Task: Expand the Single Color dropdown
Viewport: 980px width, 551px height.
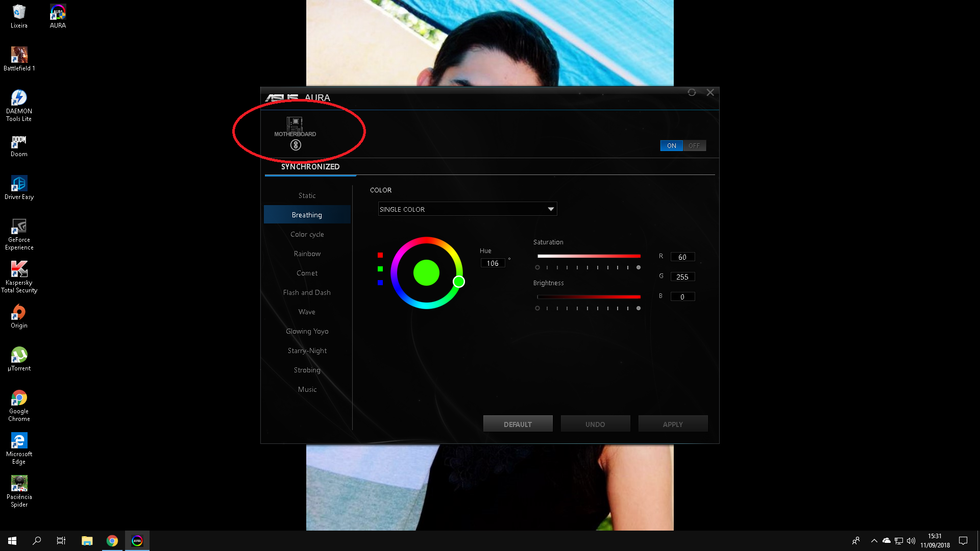Action: (x=468, y=209)
